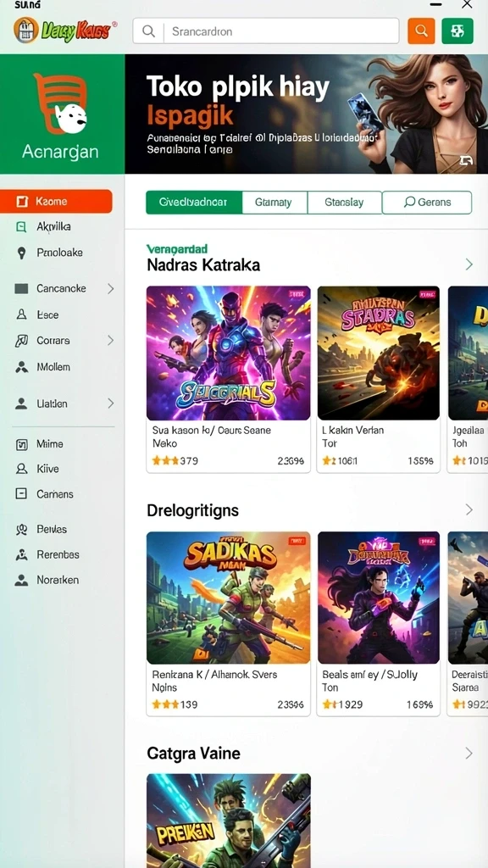Click the Mime sidebar icon
488x868 pixels.
click(21, 443)
